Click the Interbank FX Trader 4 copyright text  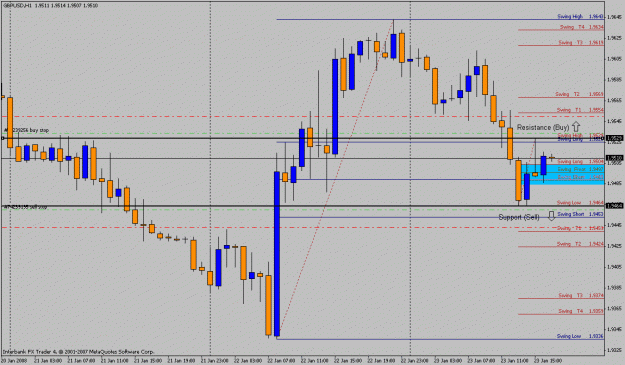coord(78,352)
